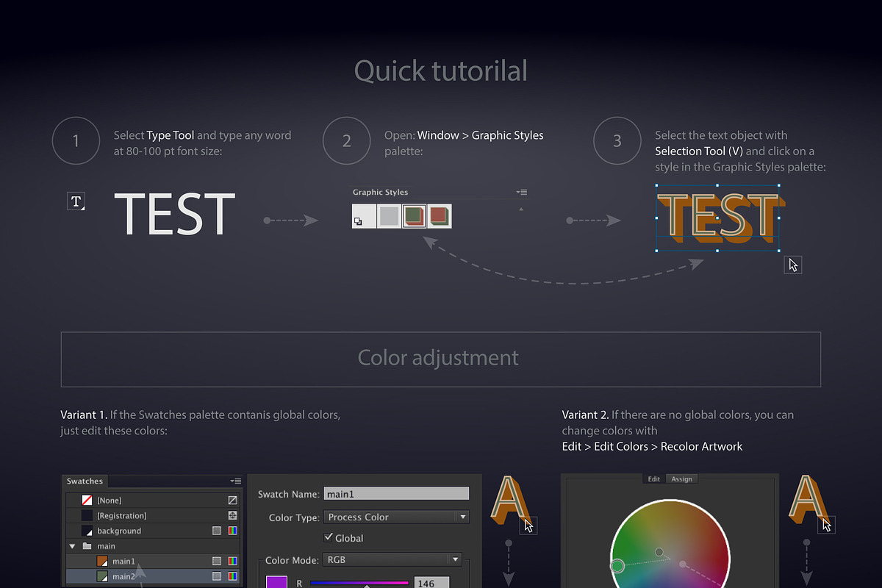The image size is (882, 588).
Task: Uncheck the Global checkbox
Action: pos(329,538)
